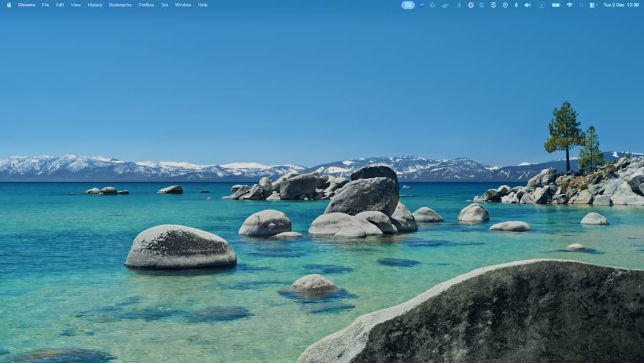The width and height of the screenshot is (644, 363).
Task: Open the Chrome application menu
Action: click(x=26, y=5)
